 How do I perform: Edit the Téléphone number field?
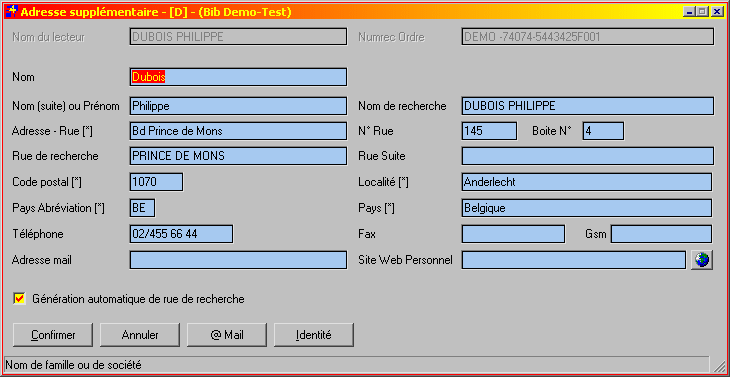[x=182, y=234]
